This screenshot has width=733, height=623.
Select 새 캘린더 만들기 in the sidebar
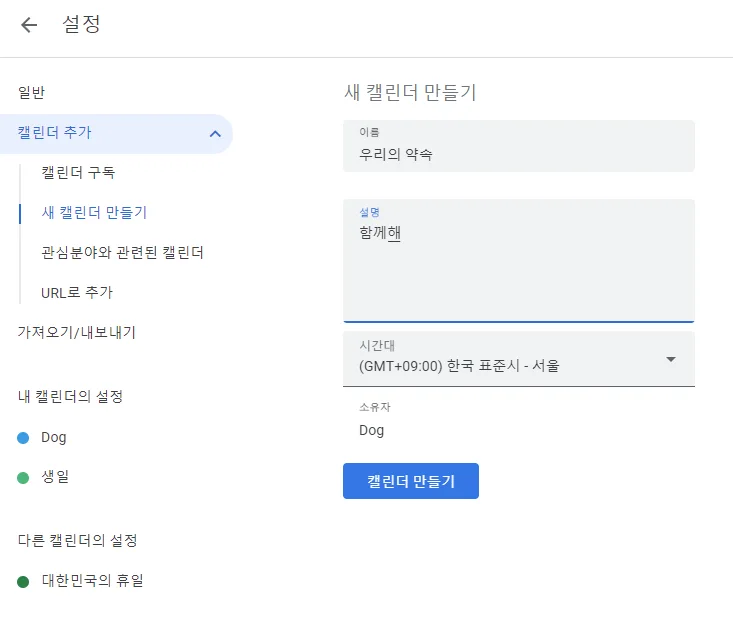94,213
